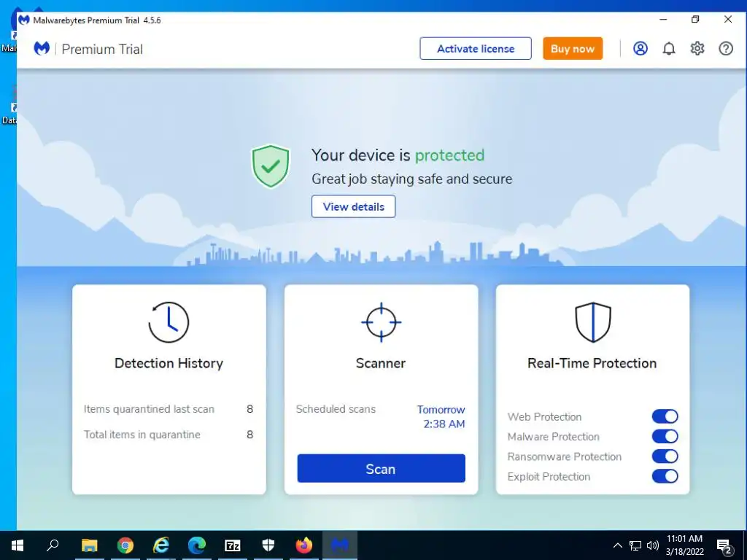Click the Ransomware Protection label text
Screen dimensions: 747x560
click(x=565, y=457)
